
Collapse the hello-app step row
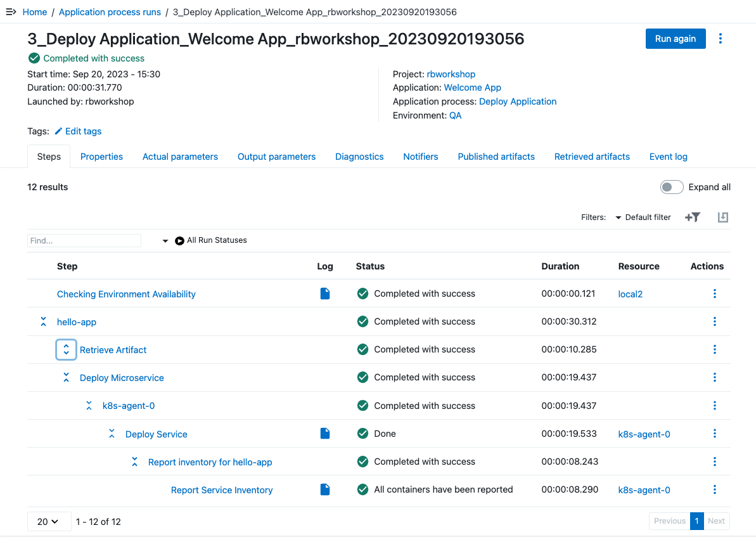point(43,322)
